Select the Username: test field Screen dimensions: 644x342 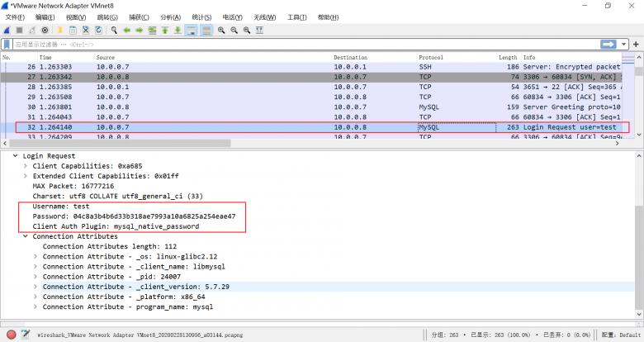[61, 207]
